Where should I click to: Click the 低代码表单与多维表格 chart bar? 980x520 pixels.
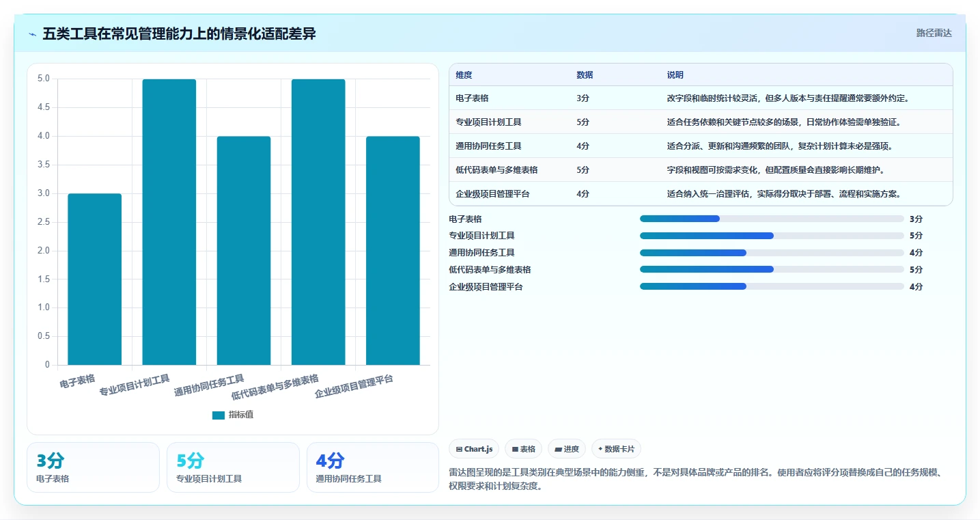click(318, 222)
